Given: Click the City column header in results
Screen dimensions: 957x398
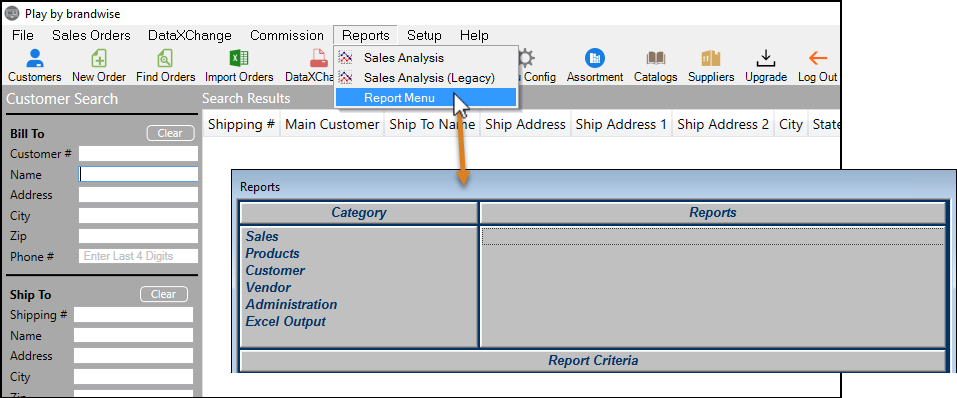Looking at the screenshot, I should [790, 125].
